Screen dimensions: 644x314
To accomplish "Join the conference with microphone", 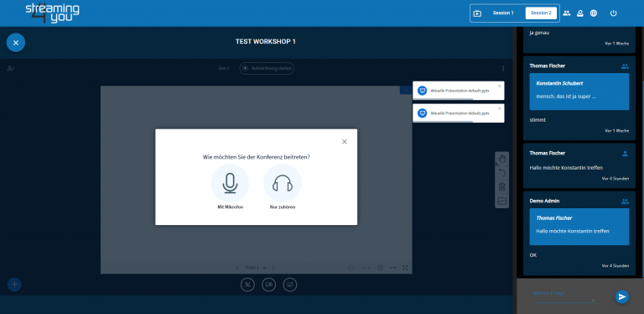I will (230, 183).
